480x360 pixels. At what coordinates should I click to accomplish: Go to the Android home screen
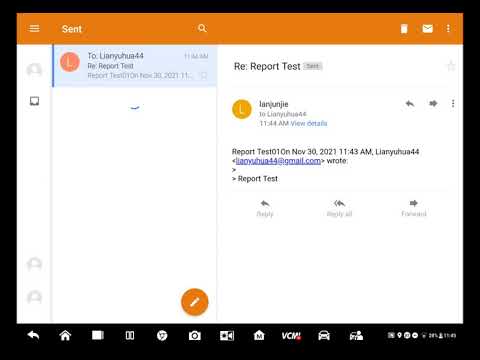[x=65, y=335]
